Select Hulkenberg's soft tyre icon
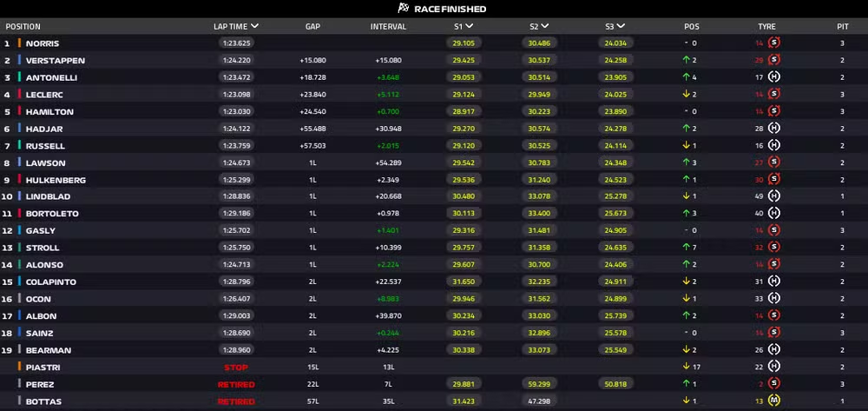The image size is (868, 411). pyautogui.click(x=774, y=180)
